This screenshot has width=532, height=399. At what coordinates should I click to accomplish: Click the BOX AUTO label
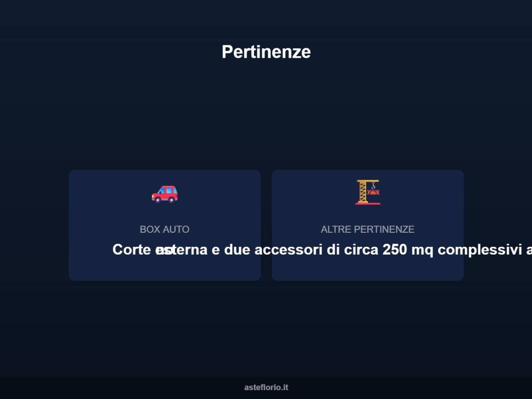pyautogui.click(x=165, y=229)
